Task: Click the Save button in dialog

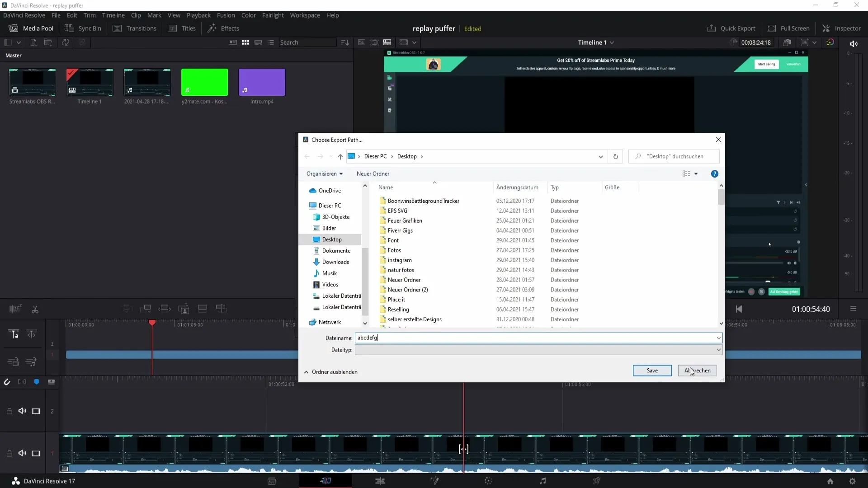Action: pyautogui.click(x=652, y=371)
